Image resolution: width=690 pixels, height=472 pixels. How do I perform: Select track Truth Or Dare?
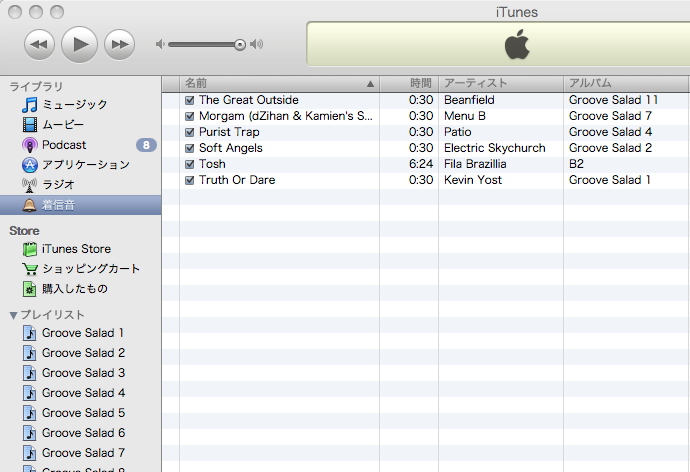(x=237, y=180)
